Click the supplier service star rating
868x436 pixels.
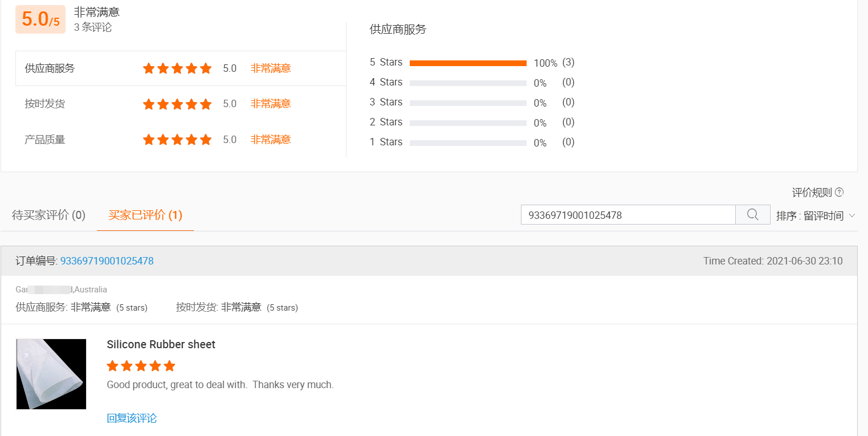pyautogui.click(x=177, y=68)
